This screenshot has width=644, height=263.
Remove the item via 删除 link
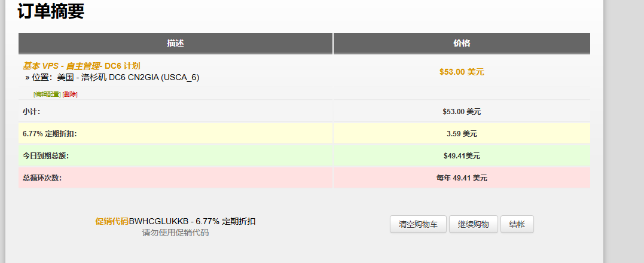[70, 94]
